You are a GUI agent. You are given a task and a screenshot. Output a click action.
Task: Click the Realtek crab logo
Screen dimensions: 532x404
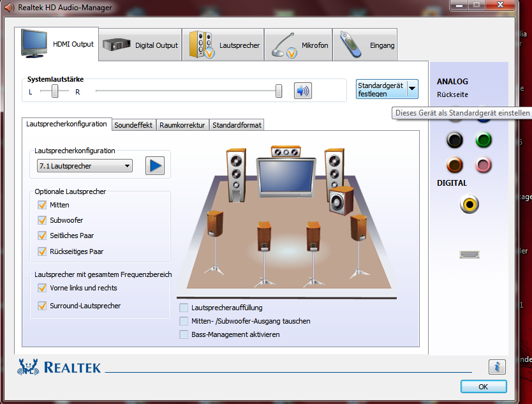28,366
